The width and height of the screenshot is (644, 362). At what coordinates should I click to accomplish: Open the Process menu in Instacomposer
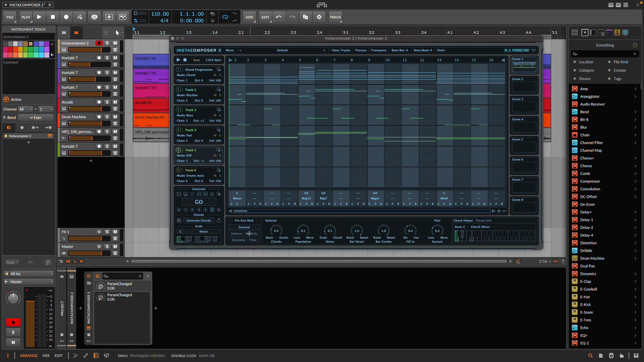point(361,50)
